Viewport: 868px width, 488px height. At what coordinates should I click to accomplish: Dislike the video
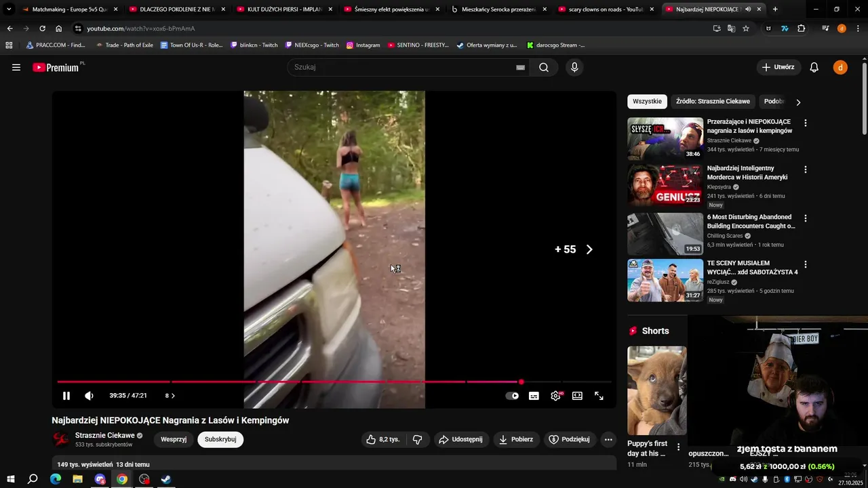click(x=418, y=439)
